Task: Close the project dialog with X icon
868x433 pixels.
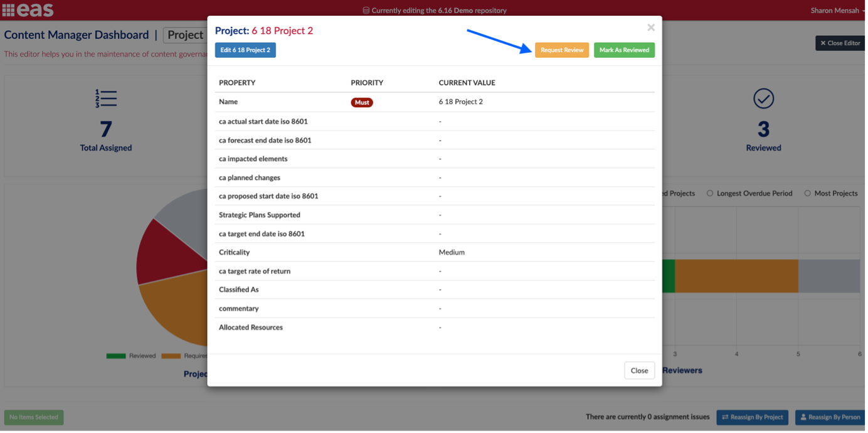Action: pyautogui.click(x=651, y=28)
